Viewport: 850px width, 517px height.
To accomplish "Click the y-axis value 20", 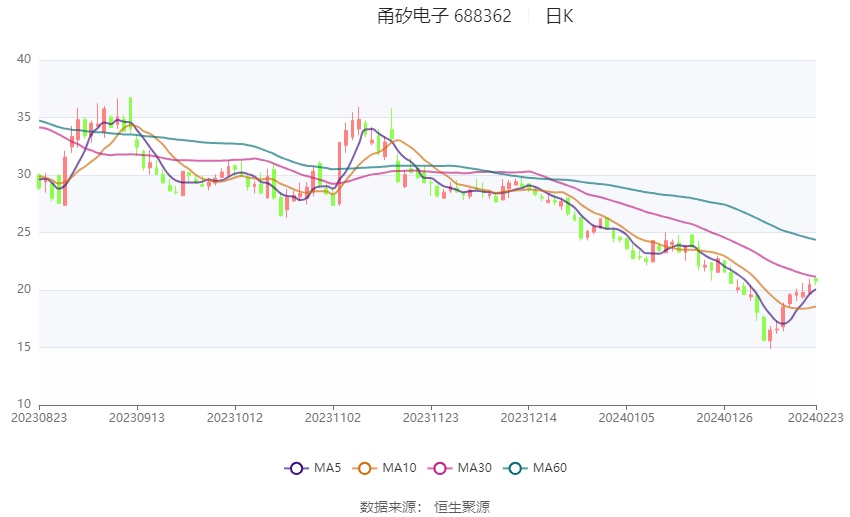I will [24, 289].
